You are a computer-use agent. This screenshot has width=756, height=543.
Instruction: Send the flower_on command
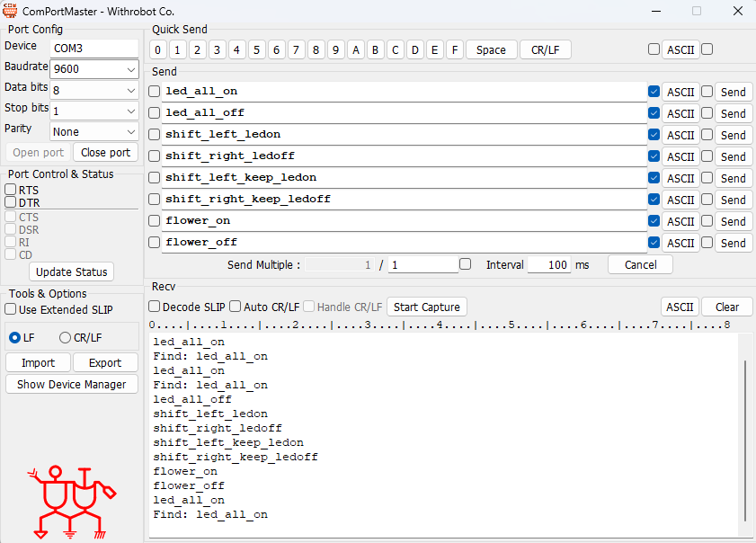(734, 221)
